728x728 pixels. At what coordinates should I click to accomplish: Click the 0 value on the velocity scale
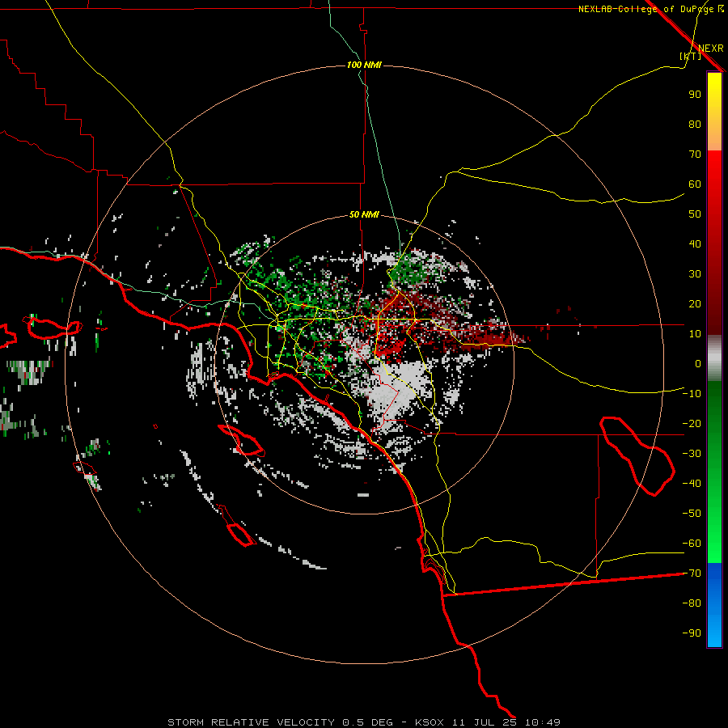(x=698, y=363)
